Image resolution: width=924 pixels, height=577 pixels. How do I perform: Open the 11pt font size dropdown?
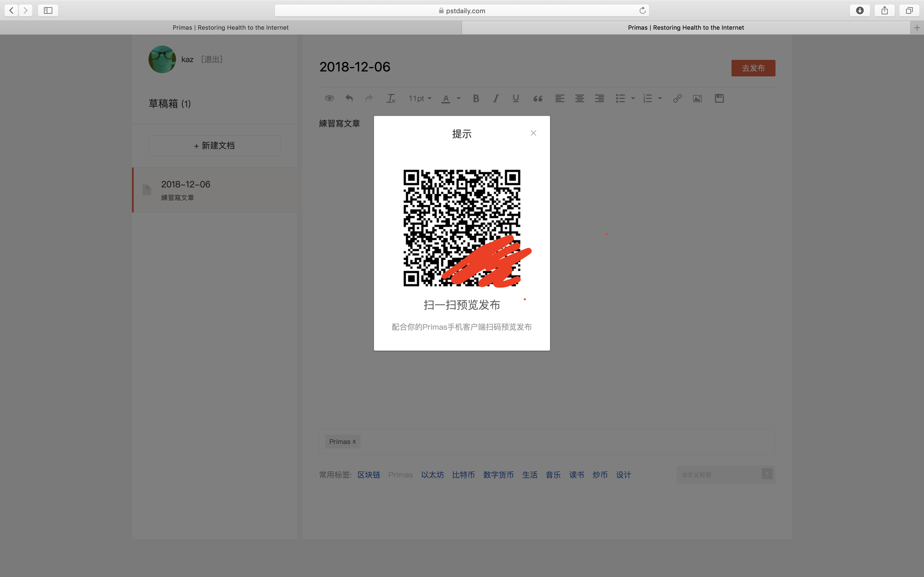coord(420,98)
